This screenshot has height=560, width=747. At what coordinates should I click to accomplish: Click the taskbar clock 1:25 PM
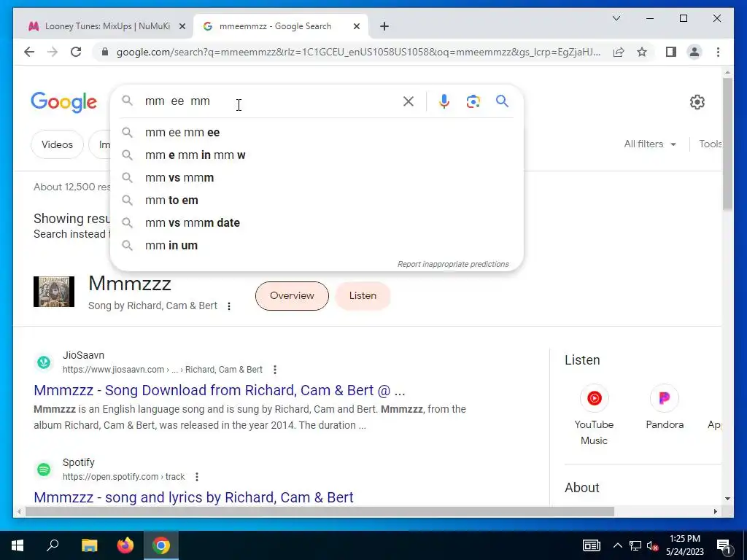click(x=684, y=545)
